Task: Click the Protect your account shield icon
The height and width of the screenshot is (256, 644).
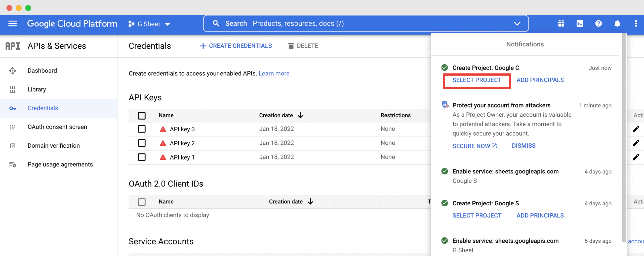Action: point(445,105)
